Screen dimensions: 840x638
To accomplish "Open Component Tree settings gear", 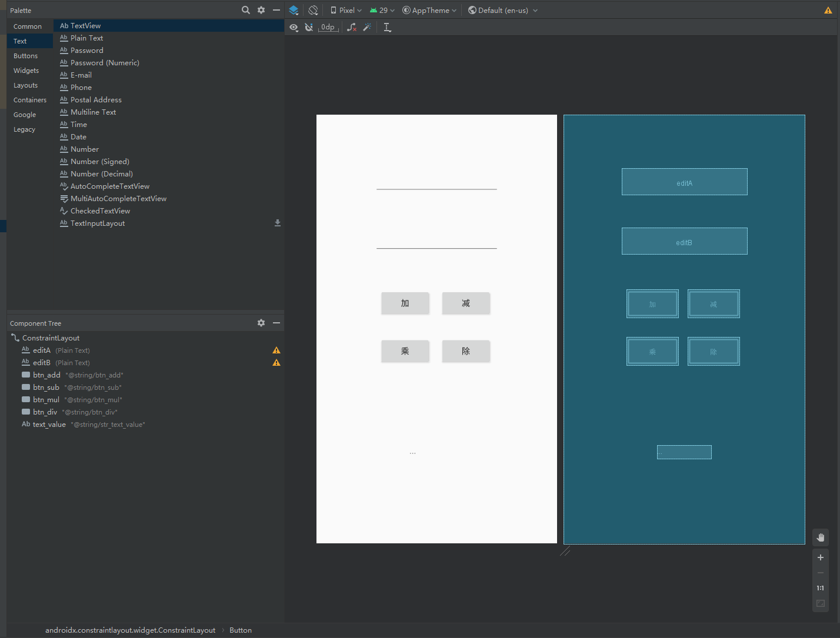I will [261, 323].
